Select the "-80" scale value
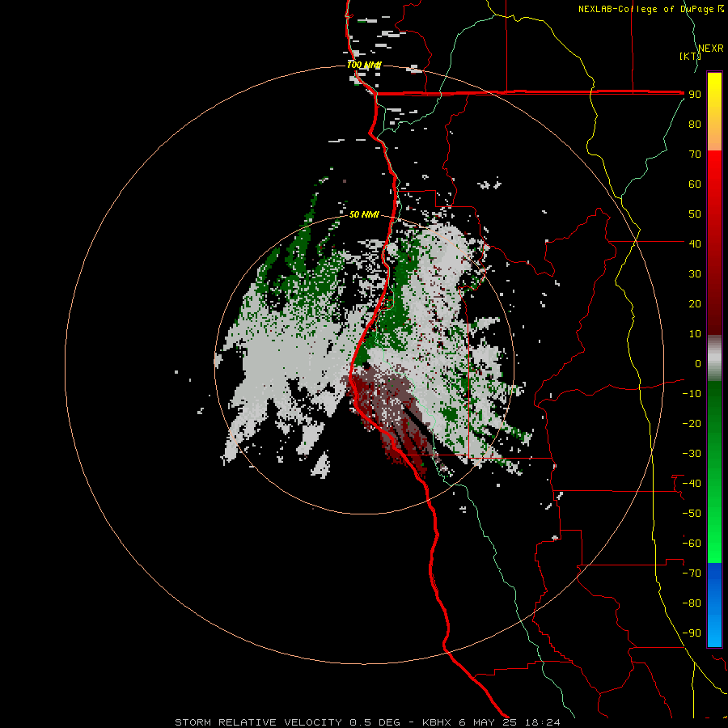728x728 pixels. click(692, 603)
